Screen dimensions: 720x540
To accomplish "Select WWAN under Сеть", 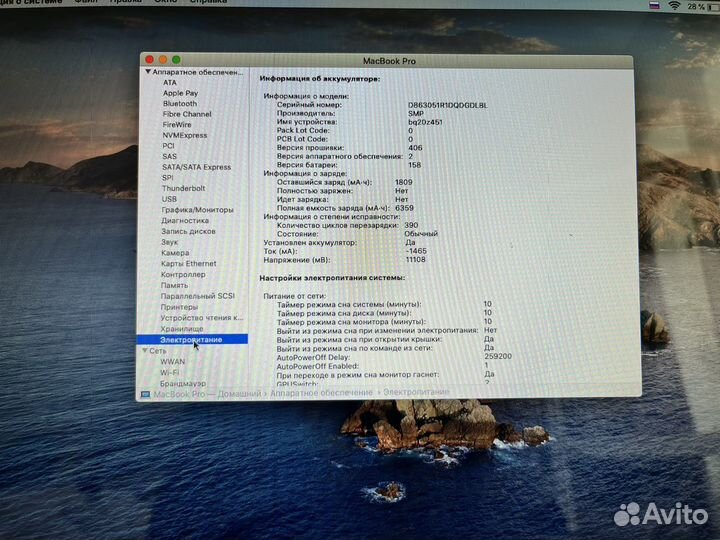I will 173,362.
